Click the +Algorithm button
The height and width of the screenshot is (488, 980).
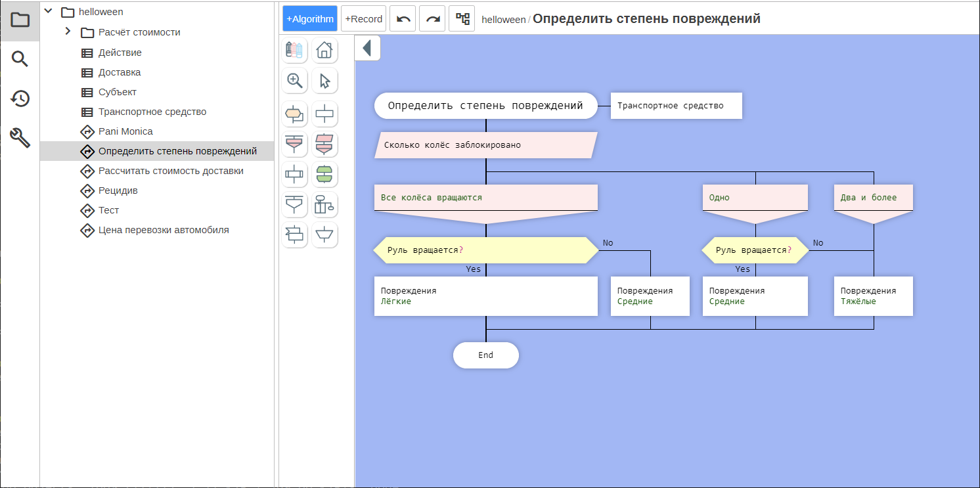[x=310, y=19]
